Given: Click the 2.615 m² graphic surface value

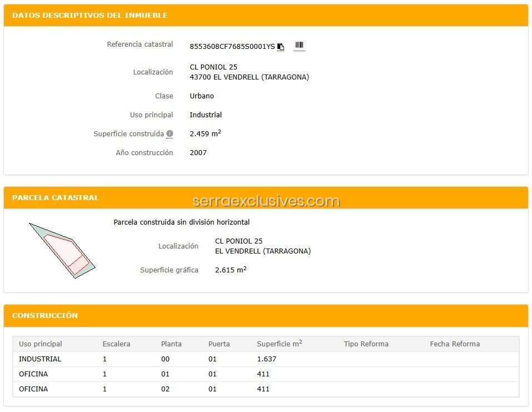Looking at the screenshot, I should (231, 270).
